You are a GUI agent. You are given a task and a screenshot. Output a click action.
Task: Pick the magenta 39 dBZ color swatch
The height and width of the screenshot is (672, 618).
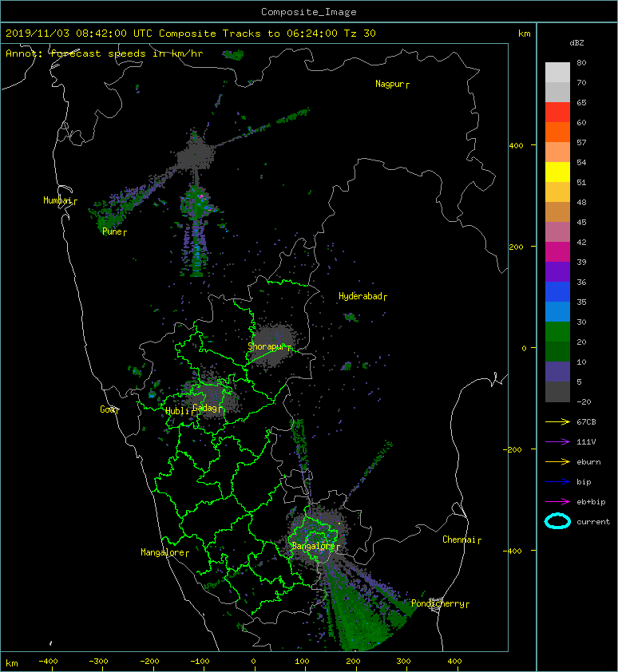557,252
